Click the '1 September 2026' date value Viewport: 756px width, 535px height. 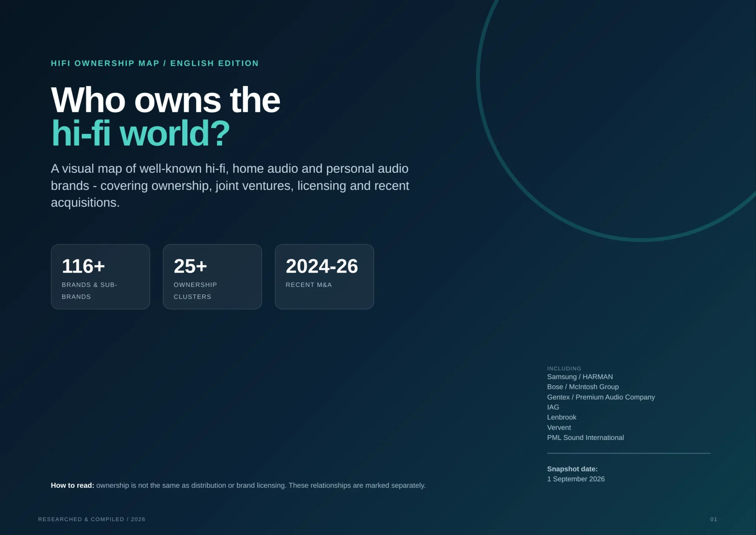click(x=576, y=479)
